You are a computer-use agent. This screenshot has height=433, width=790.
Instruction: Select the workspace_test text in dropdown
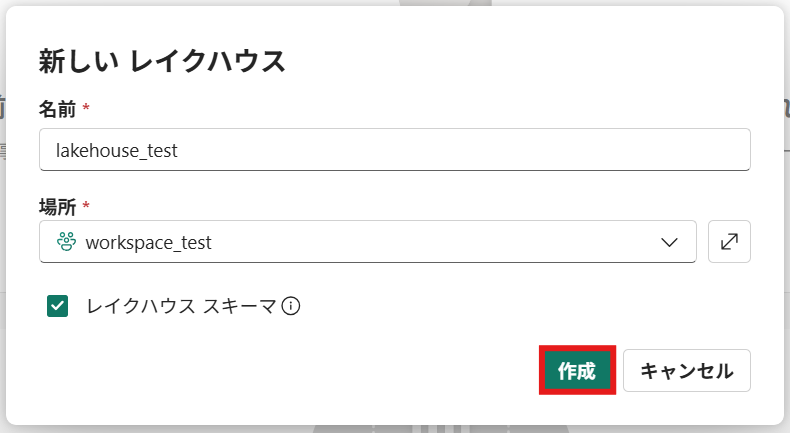click(148, 242)
